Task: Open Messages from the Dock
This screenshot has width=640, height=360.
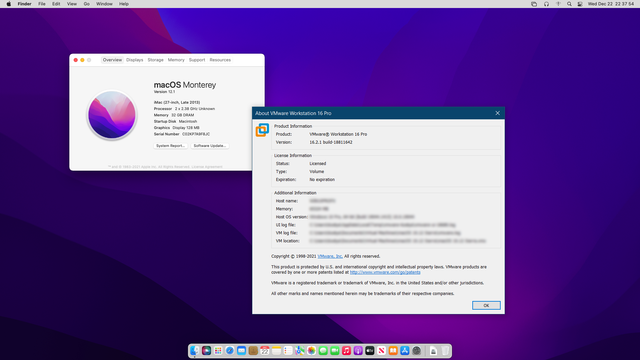Action: click(x=323, y=351)
